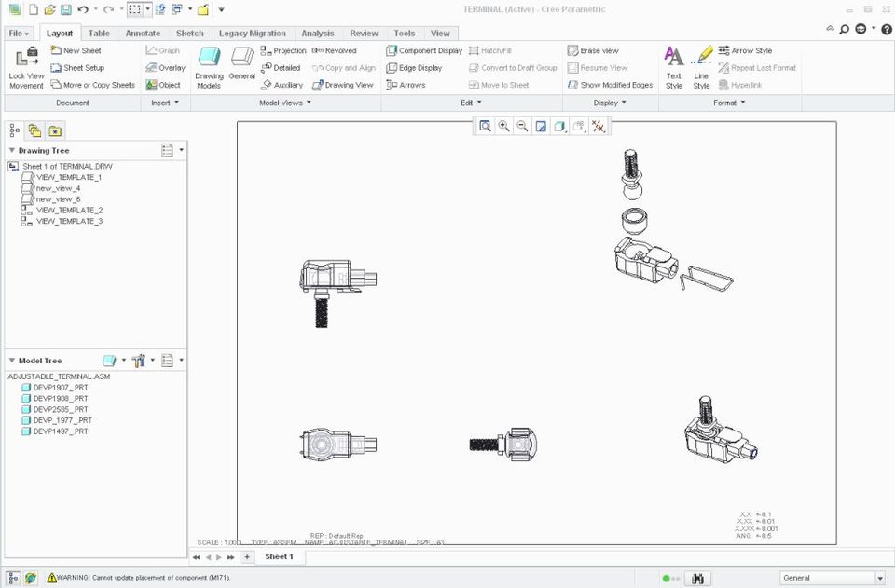Select the Drawing Models tool
This screenshot has width=895, height=588.
pos(211,65)
